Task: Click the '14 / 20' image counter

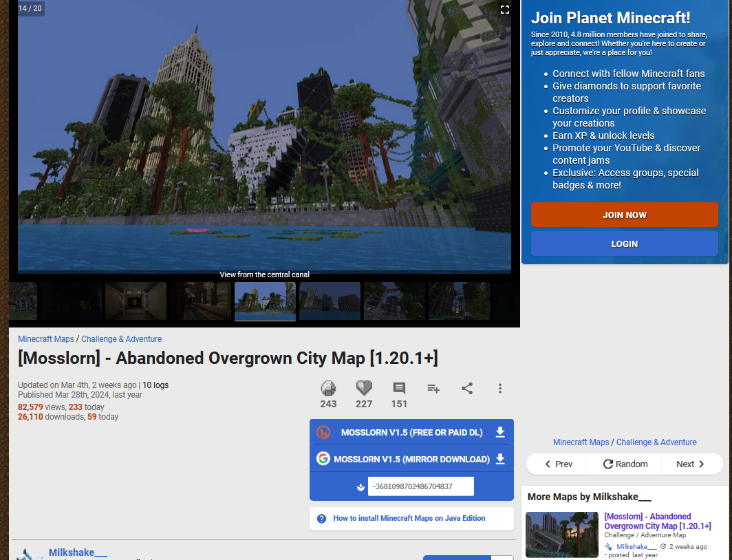Action: coord(30,8)
